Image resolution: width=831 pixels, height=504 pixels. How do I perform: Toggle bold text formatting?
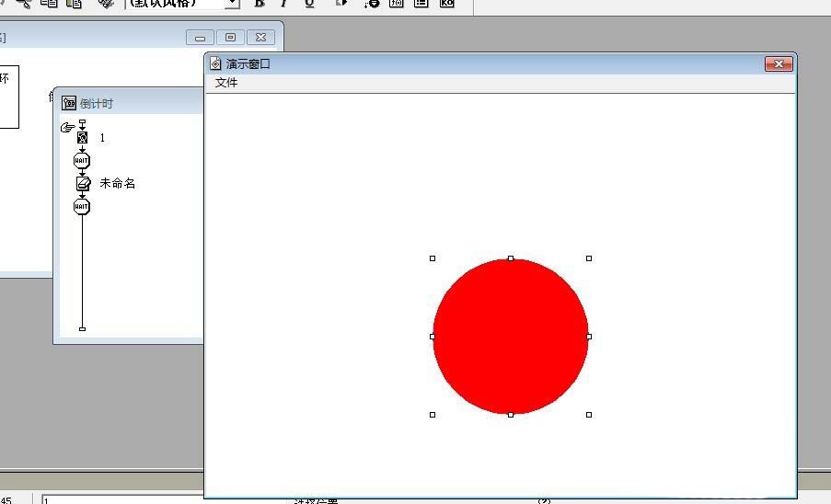click(x=260, y=4)
